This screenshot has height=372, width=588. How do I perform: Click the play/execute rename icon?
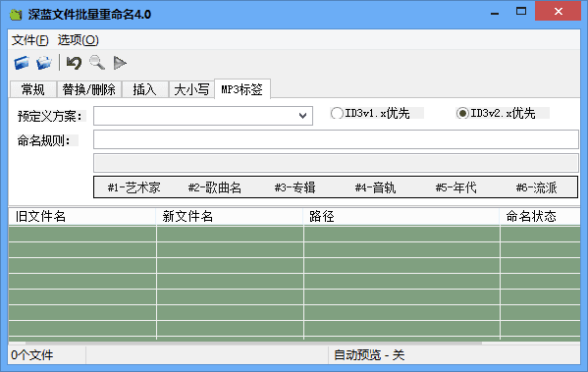[120, 63]
